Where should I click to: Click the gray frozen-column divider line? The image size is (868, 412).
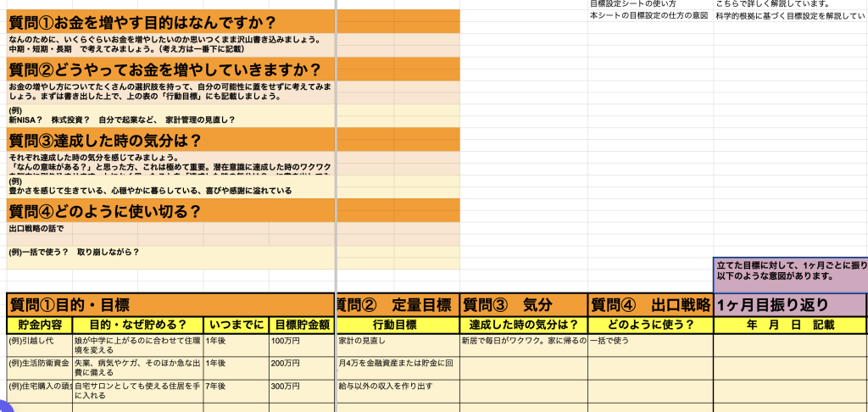(x=337, y=170)
